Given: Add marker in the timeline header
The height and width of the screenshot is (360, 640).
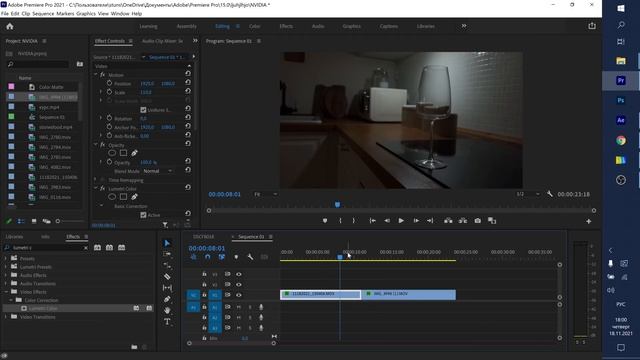Looking at the screenshot, I should 236,257.
